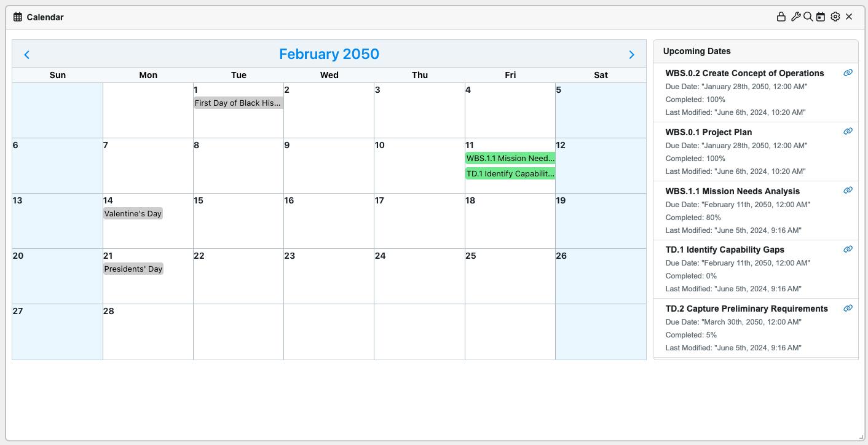The image size is (868, 445).
Task: Open the gear settings icon
Action: click(835, 17)
